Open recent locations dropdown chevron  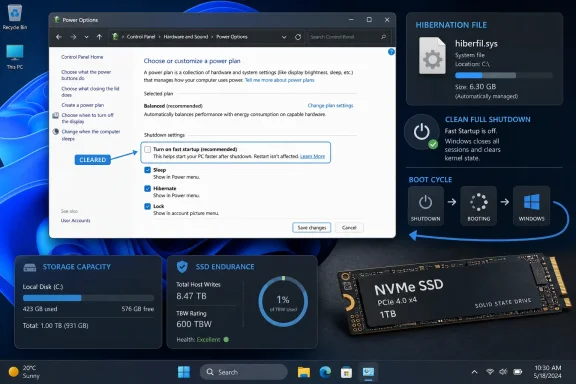86,37
